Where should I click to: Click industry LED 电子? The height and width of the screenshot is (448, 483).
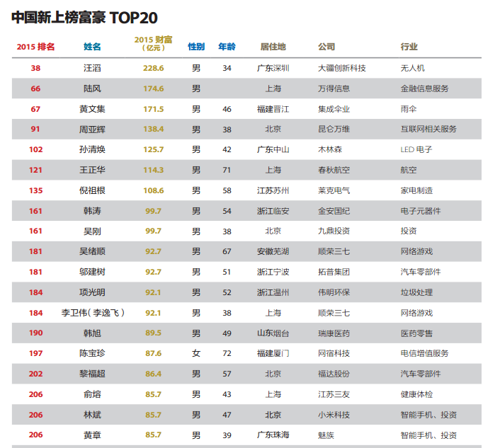click(416, 149)
